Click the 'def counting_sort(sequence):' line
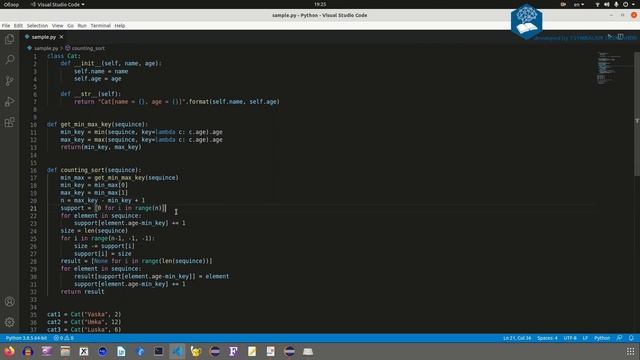Viewport: 640px width, 360px height. (x=94, y=170)
